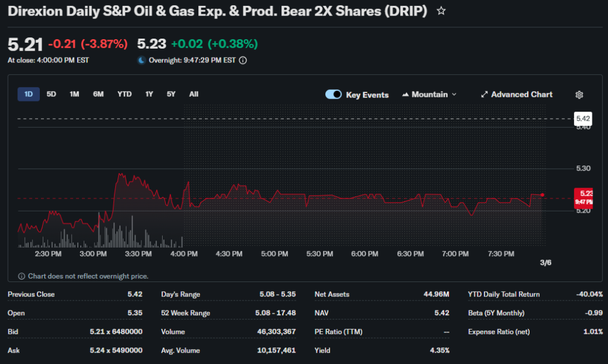This screenshot has width=608, height=364.
Task: Click the expand arrows icon for Advanced Chart
Action: tap(484, 94)
